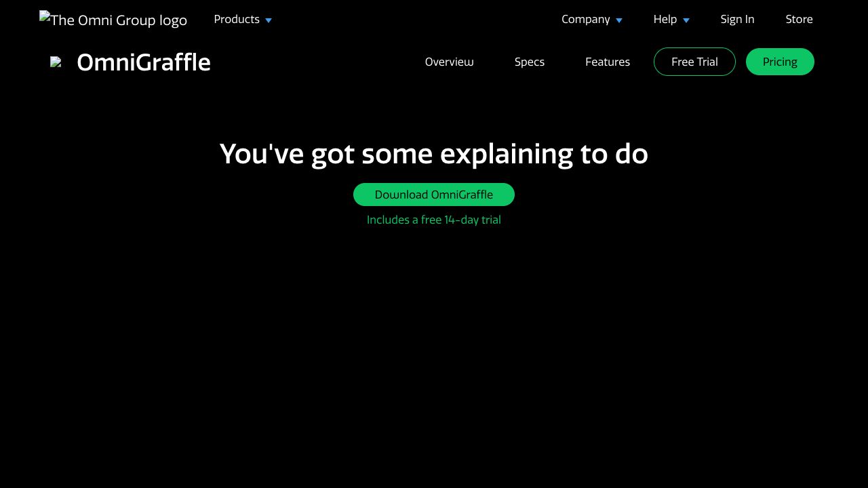Open the Products menu label
868x488 pixels.
(x=237, y=20)
